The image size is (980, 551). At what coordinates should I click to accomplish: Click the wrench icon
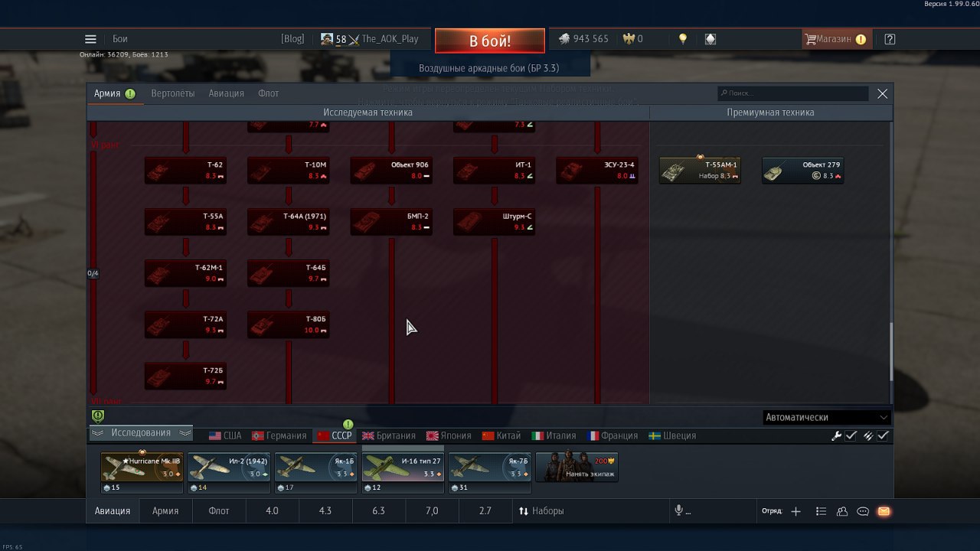click(837, 435)
